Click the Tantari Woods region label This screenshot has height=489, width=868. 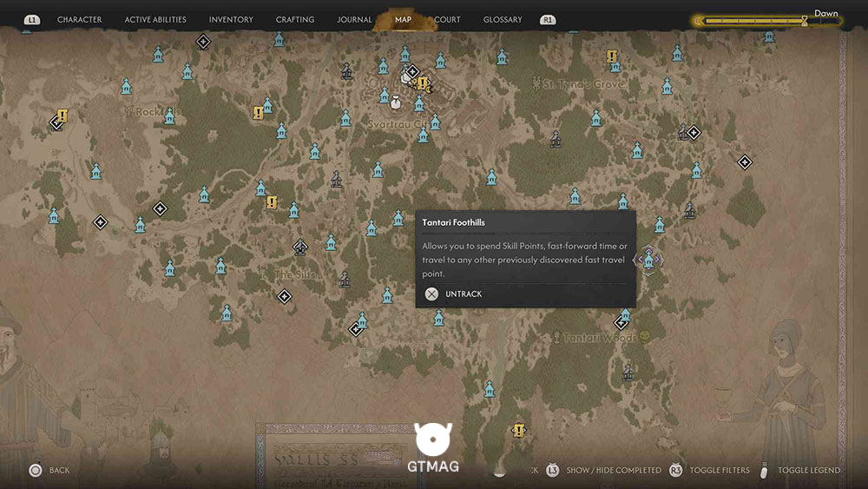(600, 337)
